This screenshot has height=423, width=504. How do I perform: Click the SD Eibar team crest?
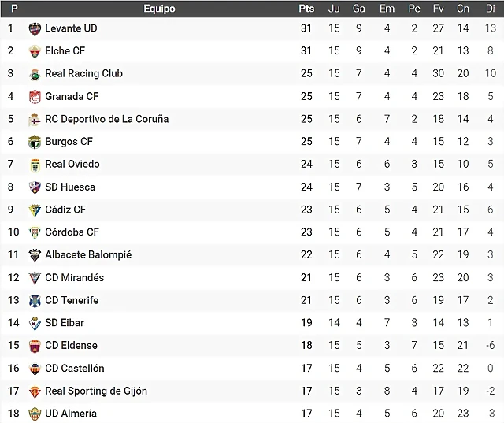click(x=35, y=324)
